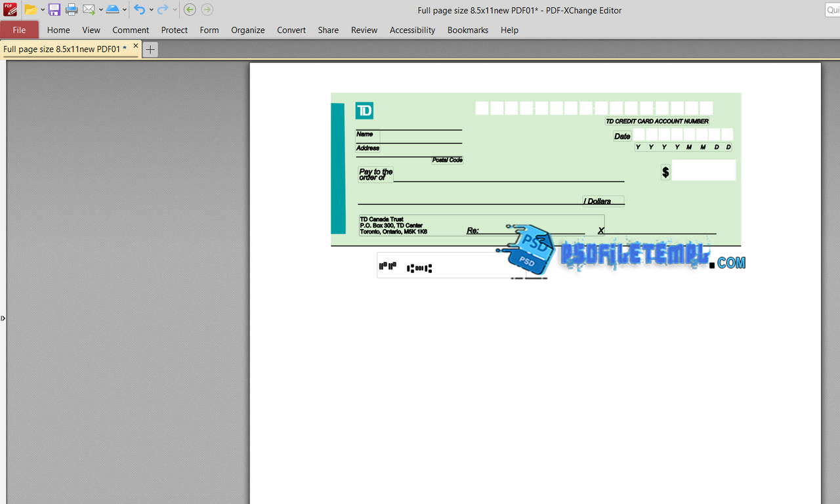Click the first credit card number box
The image size is (840, 504).
click(482, 108)
